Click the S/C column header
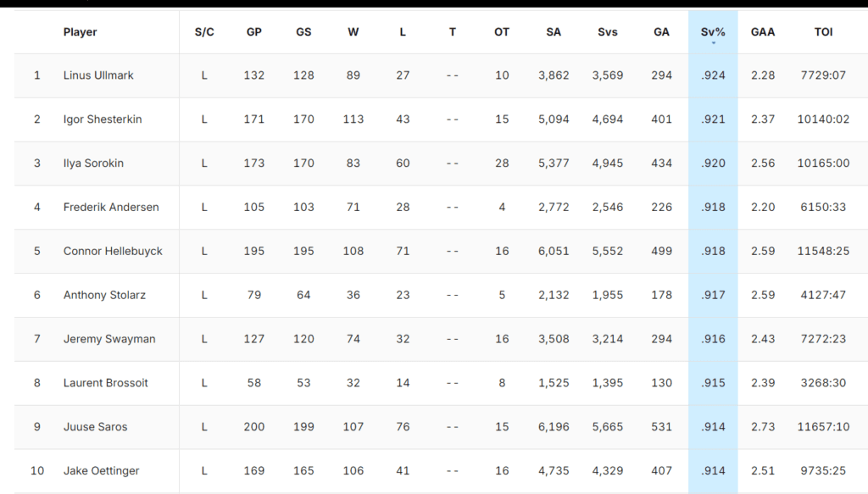This screenshot has height=494, width=868. [x=204, y=32]
